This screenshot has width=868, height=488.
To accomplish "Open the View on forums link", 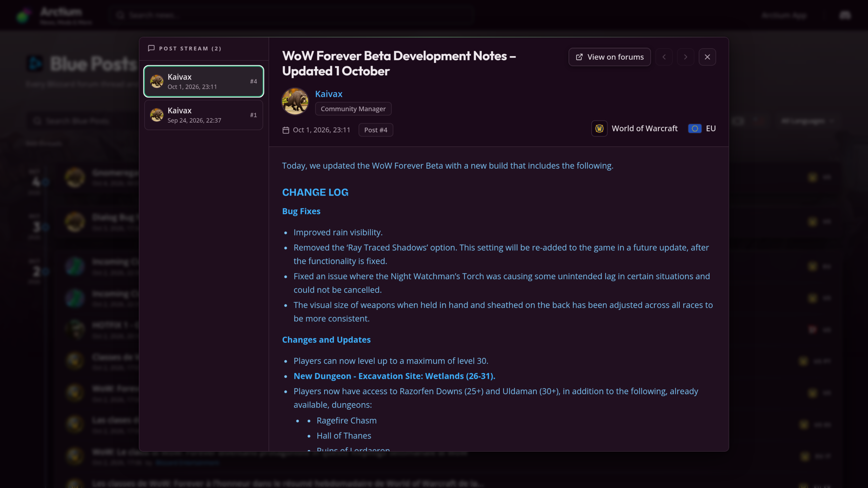I will 609,57.
